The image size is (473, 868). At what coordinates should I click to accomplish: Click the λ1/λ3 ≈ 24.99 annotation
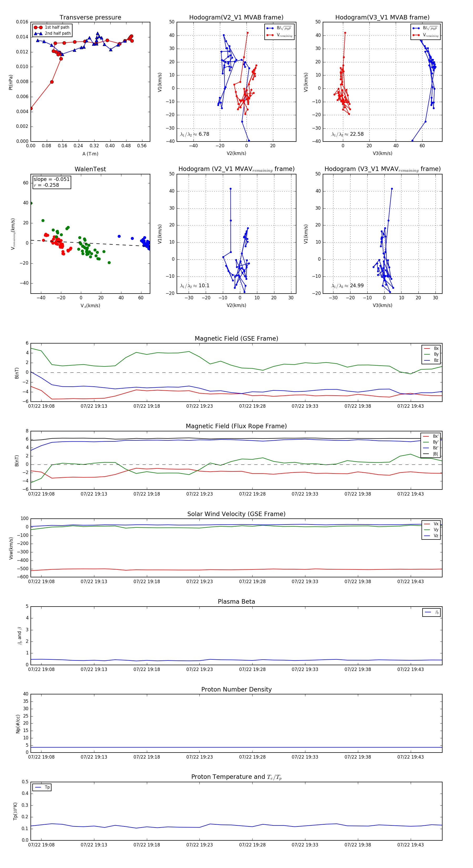(x=347, y=286)
